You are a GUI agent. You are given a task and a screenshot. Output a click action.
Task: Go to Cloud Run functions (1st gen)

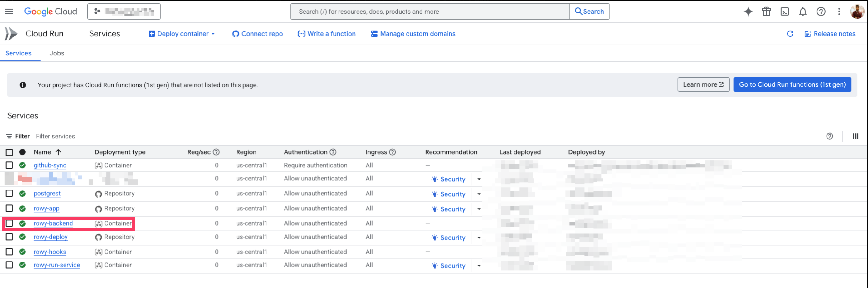[792, 84]
